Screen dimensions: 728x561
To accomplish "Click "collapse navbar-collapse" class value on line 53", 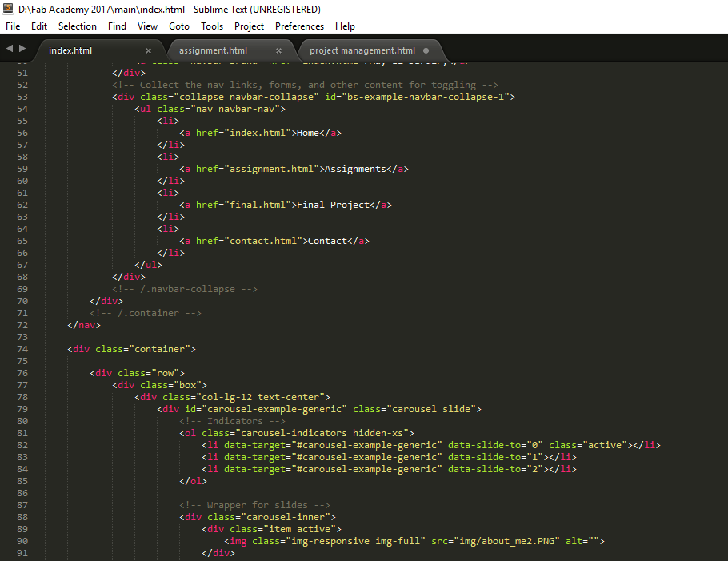I will click(246, 97).
